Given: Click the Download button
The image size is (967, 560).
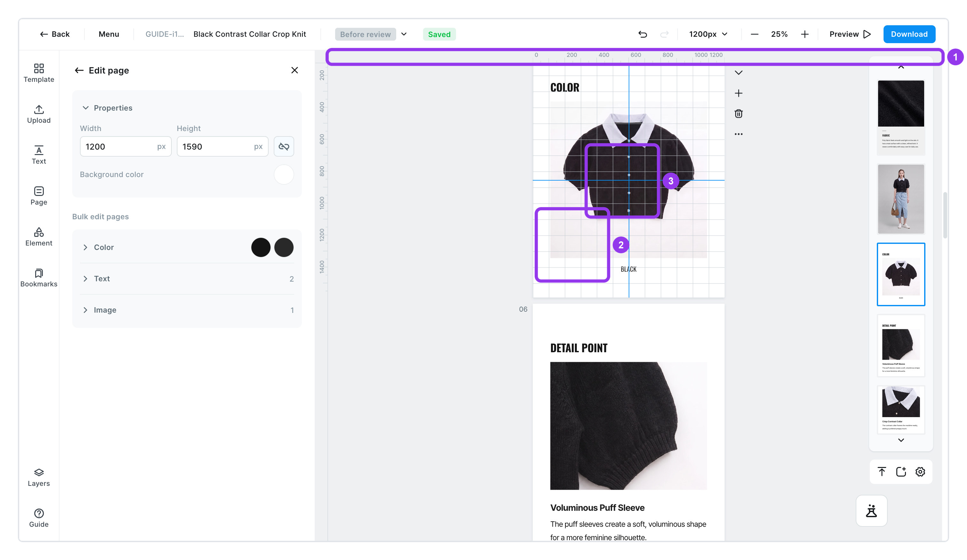Looking at the screenshot, I should (909, 34).
